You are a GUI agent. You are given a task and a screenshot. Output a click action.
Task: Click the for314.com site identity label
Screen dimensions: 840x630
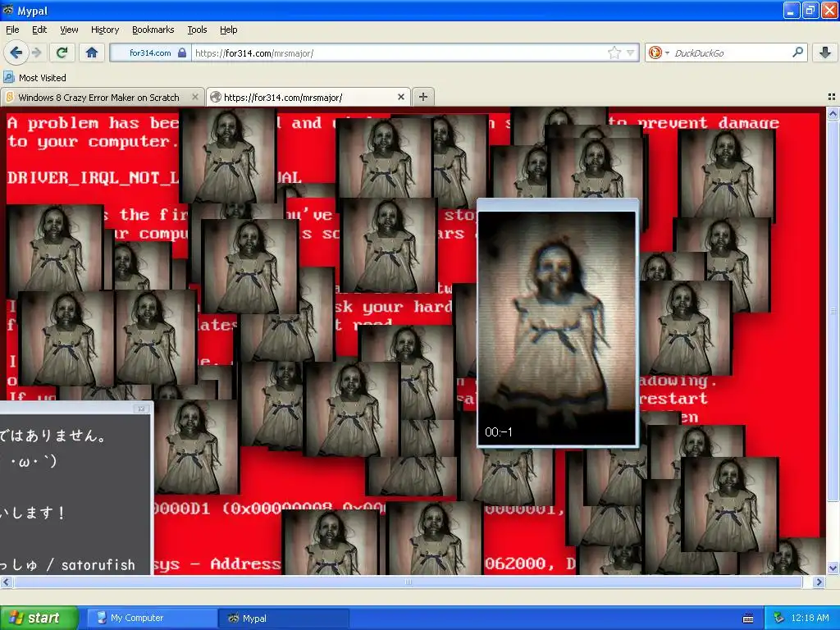click(x=150, y=52)
